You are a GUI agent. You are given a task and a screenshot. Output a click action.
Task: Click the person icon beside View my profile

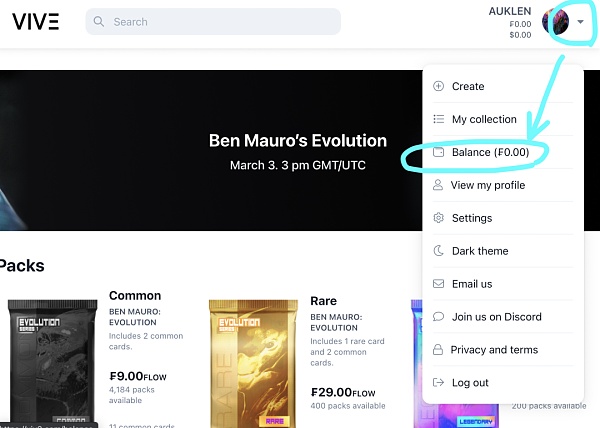point(438,185)
